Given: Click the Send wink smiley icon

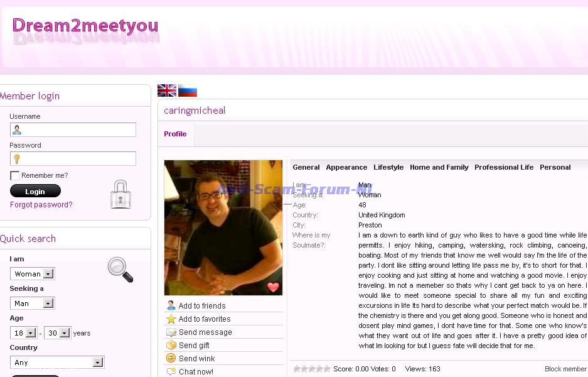Looking at the screenshot, I should pyautogui.click(x=171, y=359).
